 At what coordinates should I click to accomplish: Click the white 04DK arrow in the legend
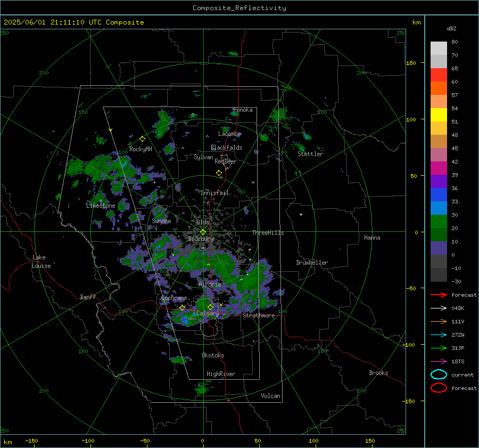coord(439,308)
